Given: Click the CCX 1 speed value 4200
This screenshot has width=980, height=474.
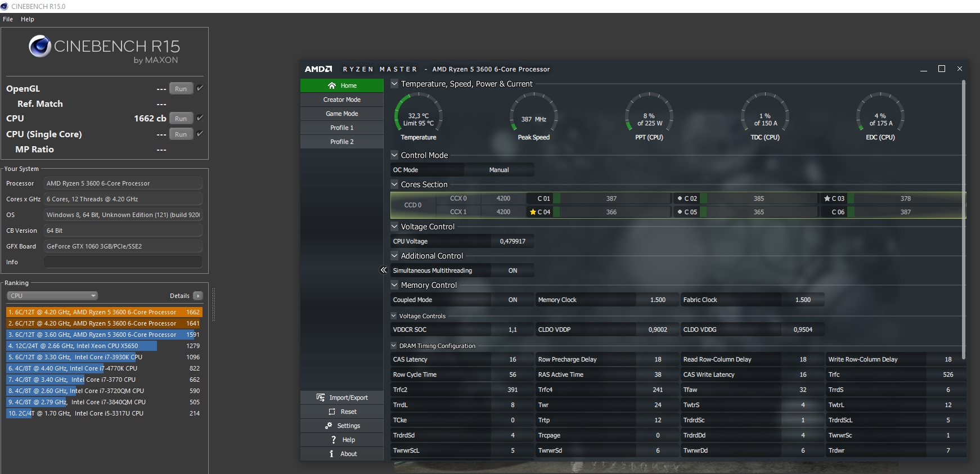Looking at the screenshot, I should click(x=504, y=212).
